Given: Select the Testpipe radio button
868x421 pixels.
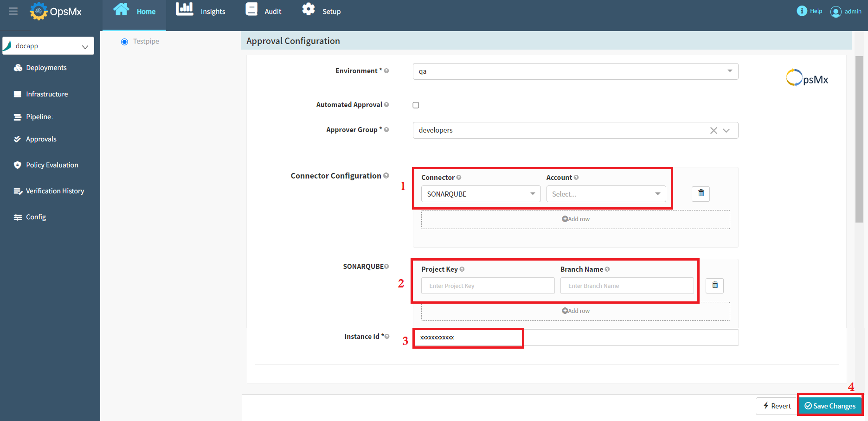Looking at the screenshot, I should click(124, 42).
